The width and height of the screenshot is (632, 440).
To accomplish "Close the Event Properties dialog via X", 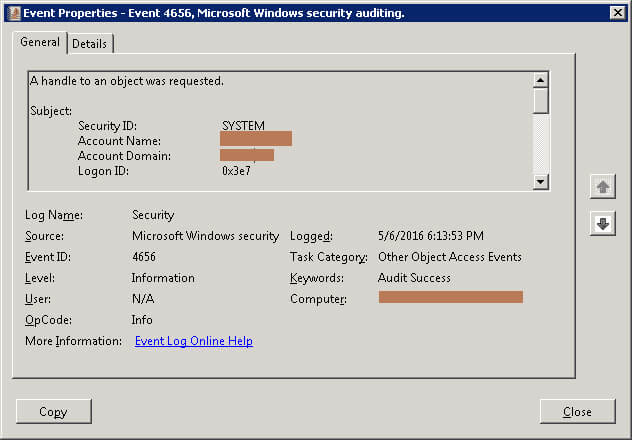I will coord(617,13).
